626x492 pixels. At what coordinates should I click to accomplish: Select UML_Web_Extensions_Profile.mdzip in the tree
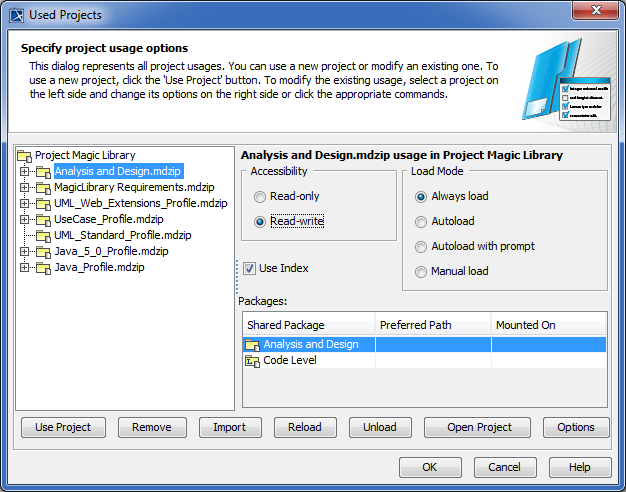coord(141,203)
